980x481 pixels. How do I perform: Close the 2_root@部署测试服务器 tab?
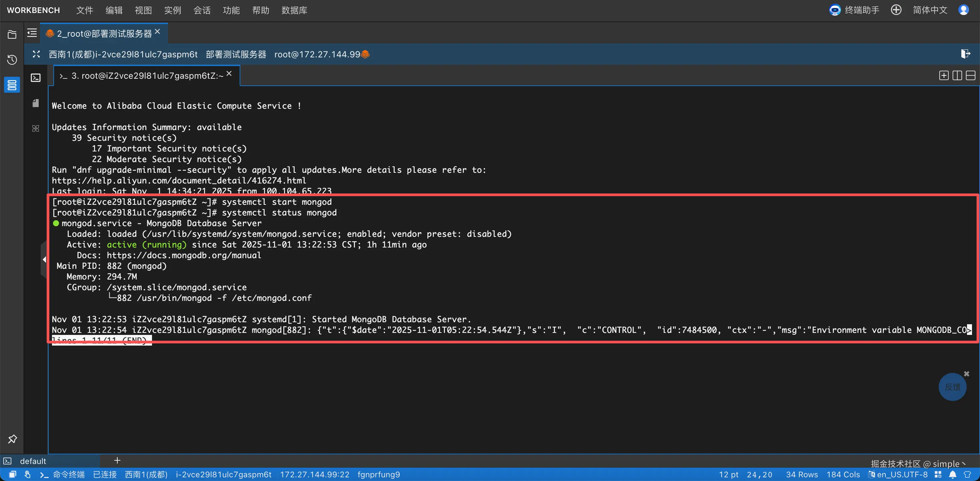pos(157,32)
